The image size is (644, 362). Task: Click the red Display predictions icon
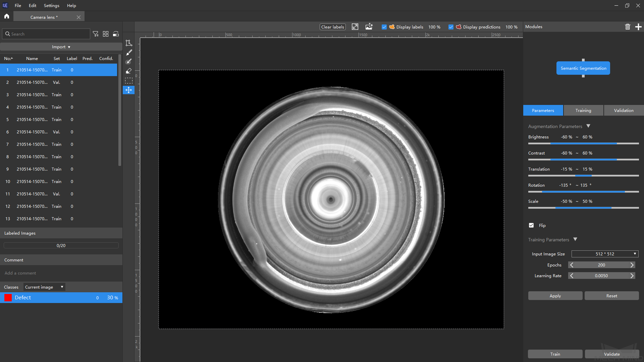click(x=459, y=27)
